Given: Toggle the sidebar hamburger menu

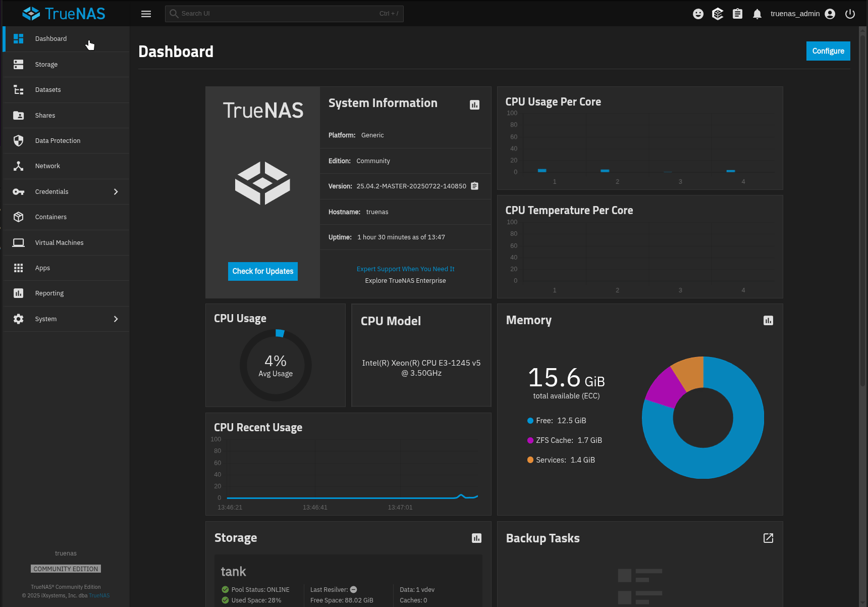Looking at the screenshot, I should (146, 14).
